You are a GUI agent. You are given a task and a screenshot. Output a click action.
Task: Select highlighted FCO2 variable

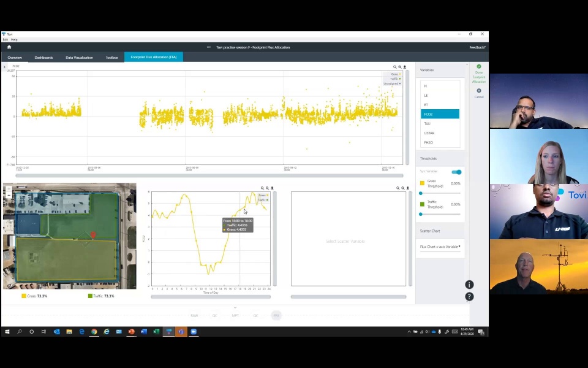(440, 114)
